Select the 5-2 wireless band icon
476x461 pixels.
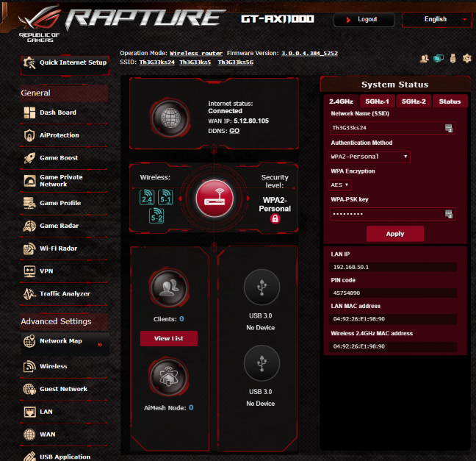tap(156, 215)
